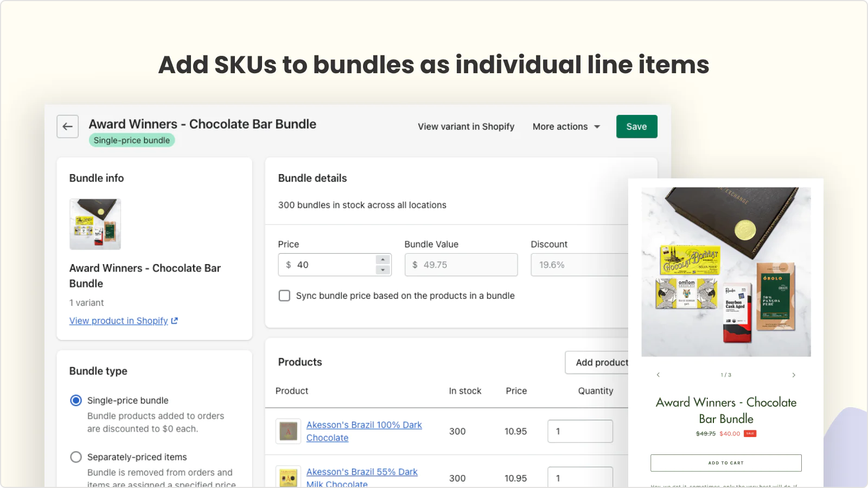
Task: Select Single-price bundle radio option
Action: (x=76, y=400)
